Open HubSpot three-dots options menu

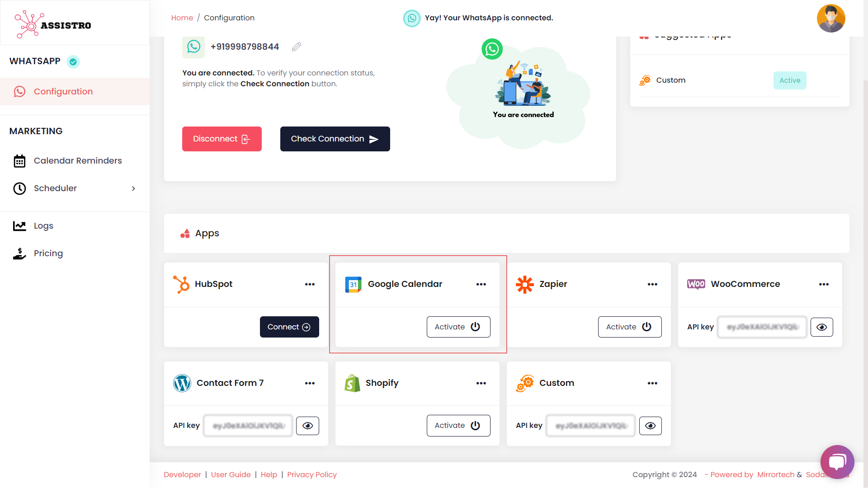[310, 284]
